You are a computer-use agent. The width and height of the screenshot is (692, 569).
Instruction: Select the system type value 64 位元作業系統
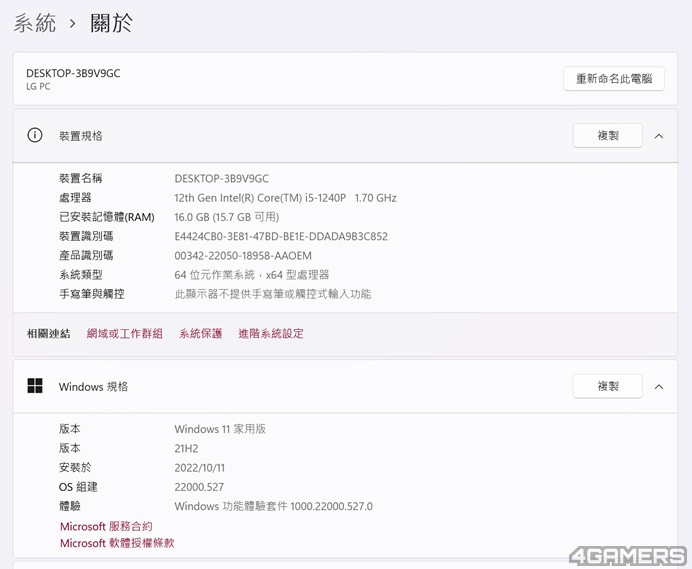[252, 275]
